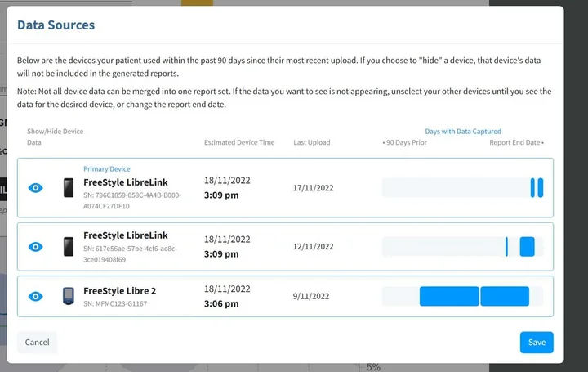Hide the Primary Device FreeStyle LibreLink data
This screenshot has width=588, height=372.
(35, 188)
